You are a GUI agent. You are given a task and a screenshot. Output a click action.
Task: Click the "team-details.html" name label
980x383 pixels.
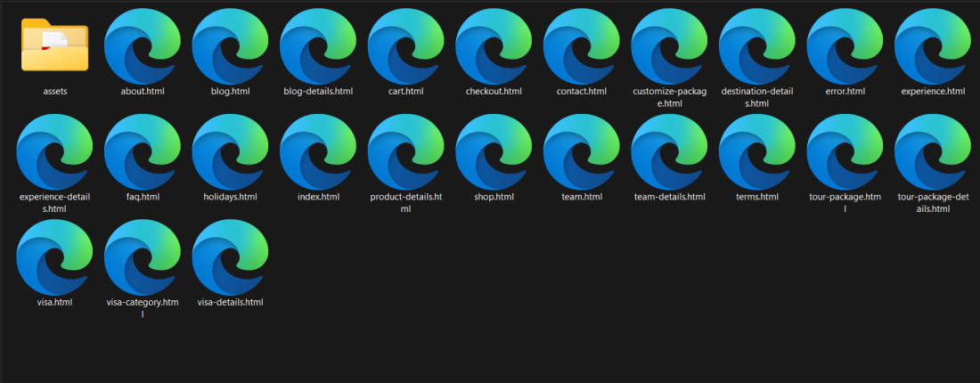point(669,197)
